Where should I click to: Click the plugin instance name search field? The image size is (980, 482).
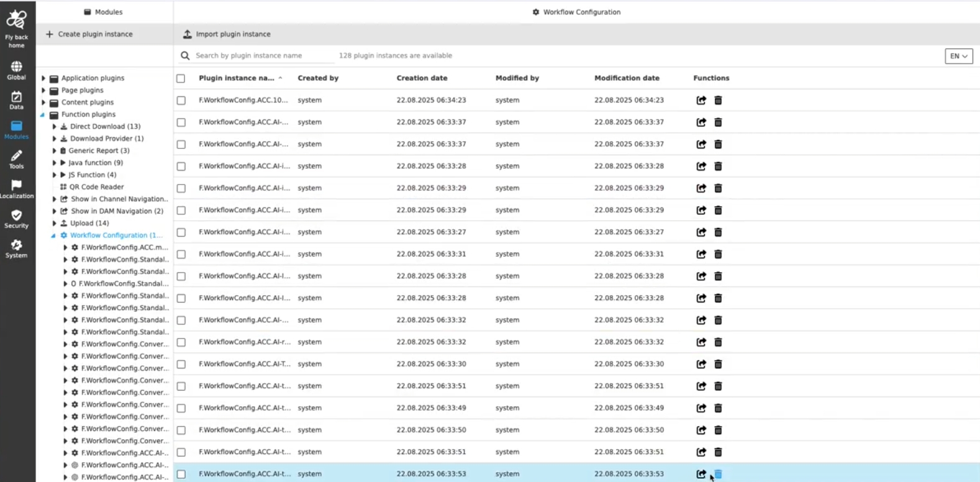point(261,56)
